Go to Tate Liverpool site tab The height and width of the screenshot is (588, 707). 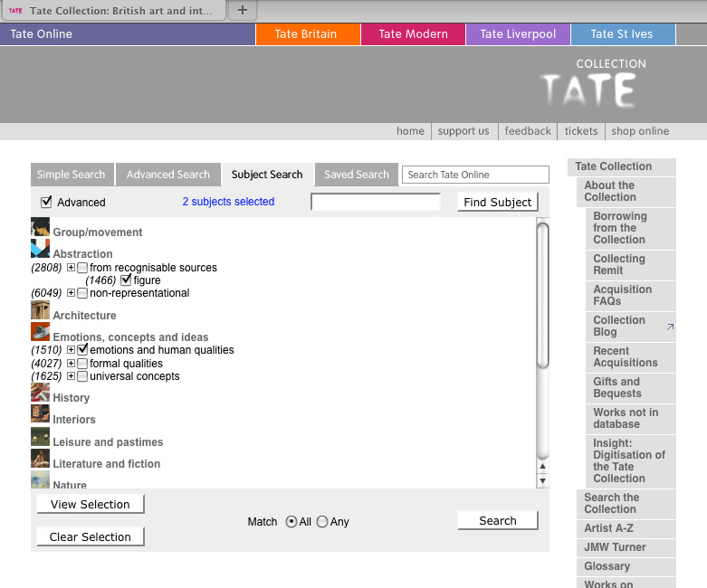point(518,34)
